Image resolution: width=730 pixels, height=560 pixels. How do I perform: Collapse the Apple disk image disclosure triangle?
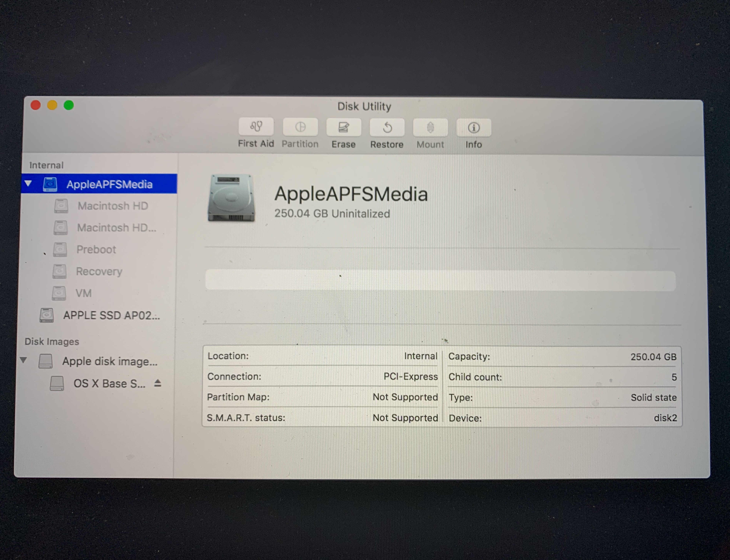pyautogui.click(x=24, y=360)
